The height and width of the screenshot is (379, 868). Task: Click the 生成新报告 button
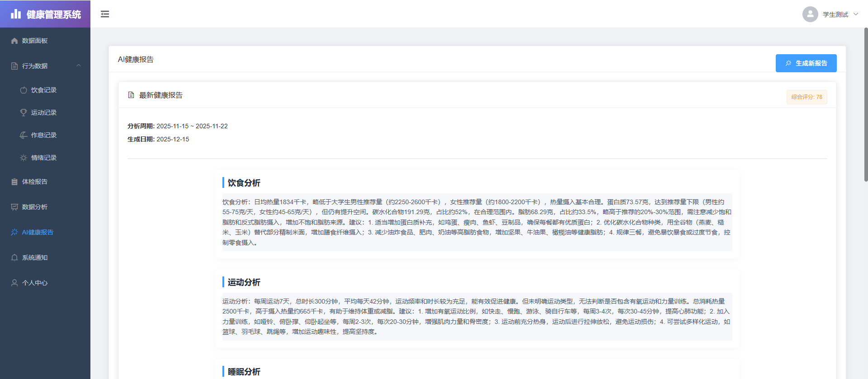click(806, 63)
